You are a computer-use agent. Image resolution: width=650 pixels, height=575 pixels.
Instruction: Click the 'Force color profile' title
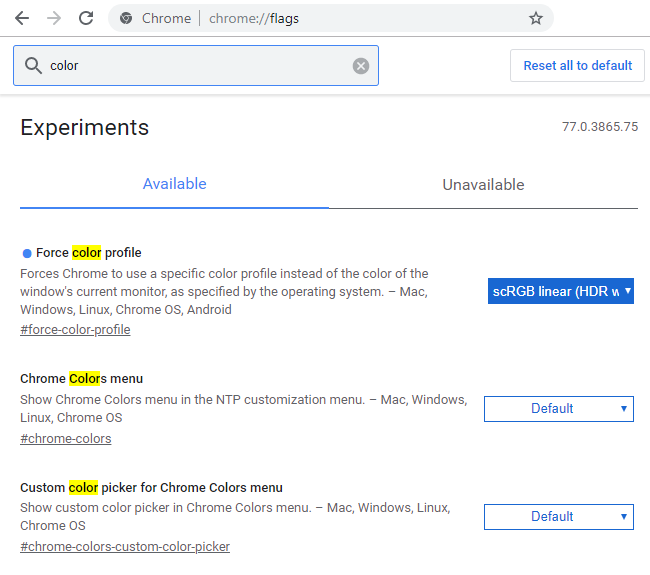tap(89, 252)
